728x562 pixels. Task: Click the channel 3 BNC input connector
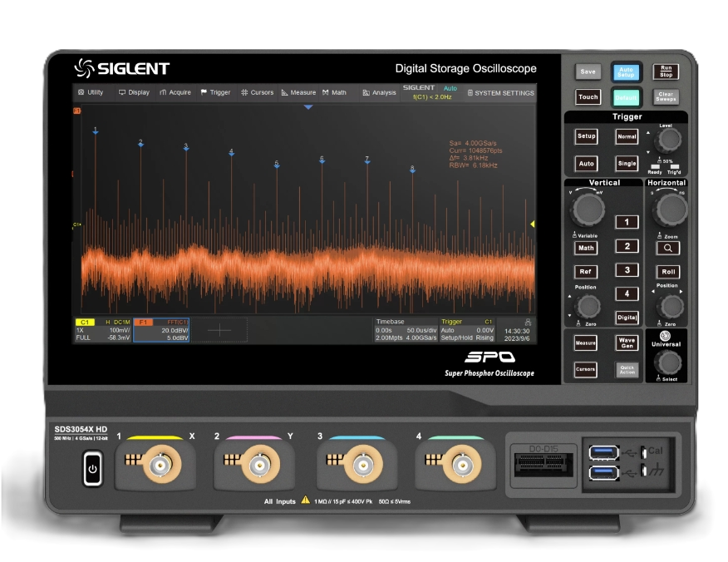pyautogui.click(x=361, y=466)
